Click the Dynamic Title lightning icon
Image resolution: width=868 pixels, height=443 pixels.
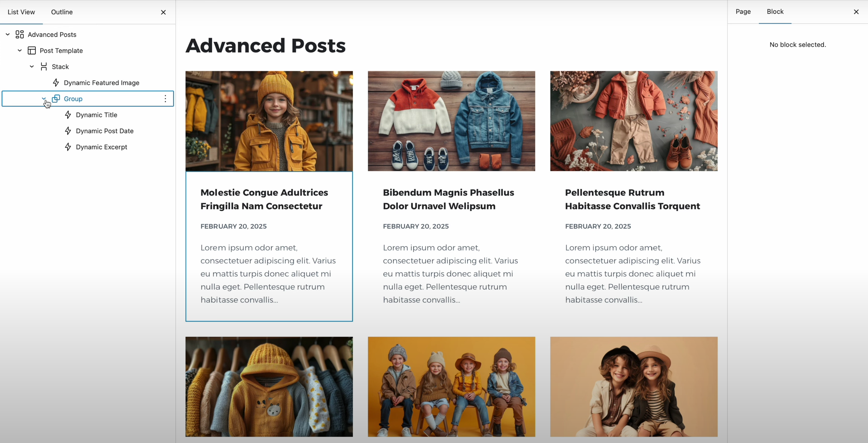[x=68, y=115]
